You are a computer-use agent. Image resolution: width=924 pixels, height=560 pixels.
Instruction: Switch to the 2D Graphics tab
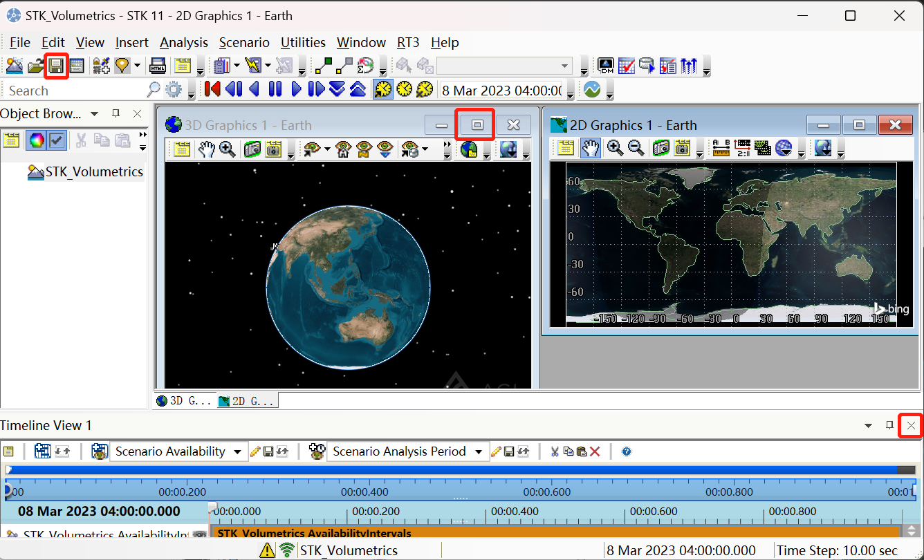pos(246,400)
